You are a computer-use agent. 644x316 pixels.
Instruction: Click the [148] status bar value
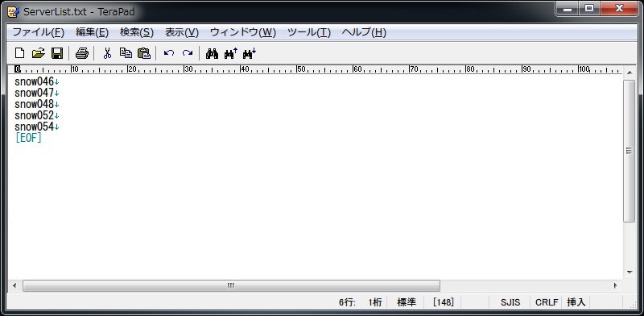pyautogui.click(x=444, y=302)
